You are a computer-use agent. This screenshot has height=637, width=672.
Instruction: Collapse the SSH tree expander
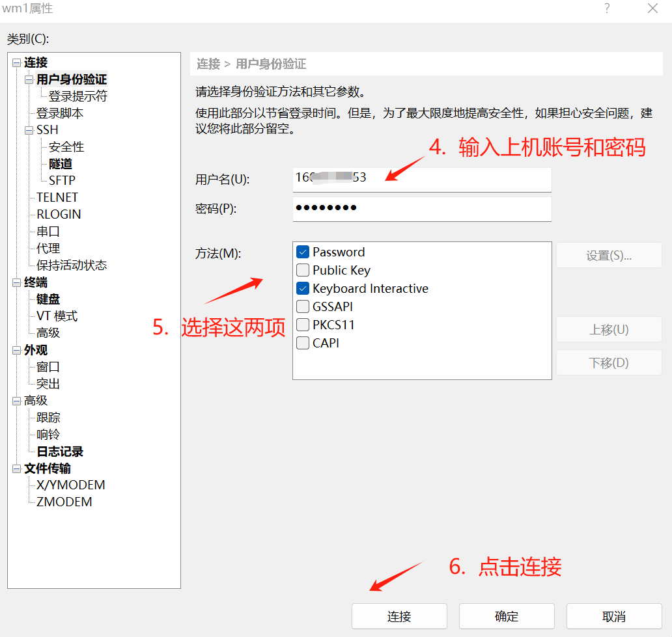pos(29,130)
